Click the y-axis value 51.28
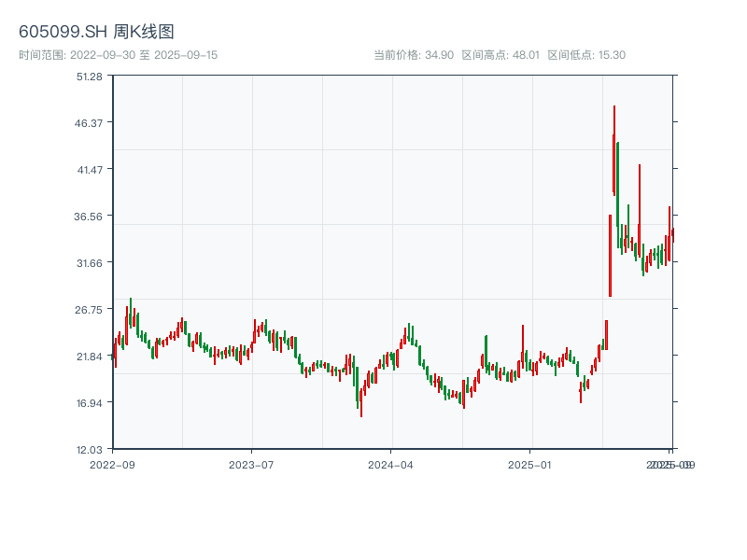The height and width of the screenshot is (560, 747). point(90,77)
